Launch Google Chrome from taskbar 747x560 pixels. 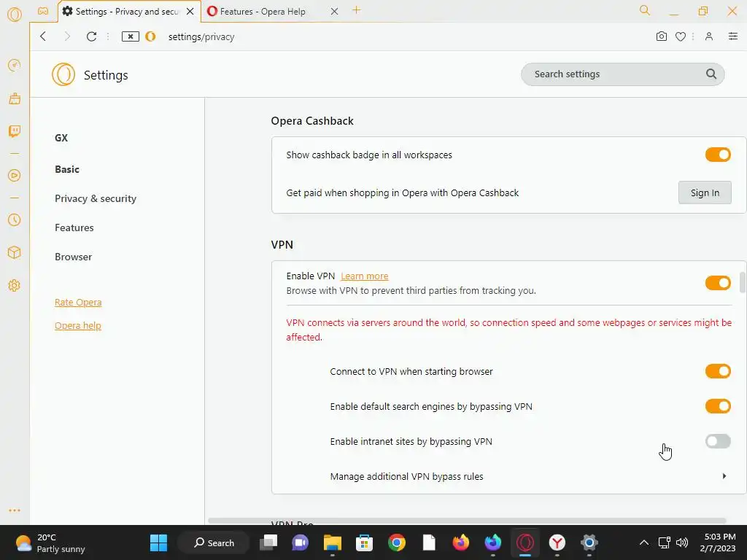tap(396, 542)
